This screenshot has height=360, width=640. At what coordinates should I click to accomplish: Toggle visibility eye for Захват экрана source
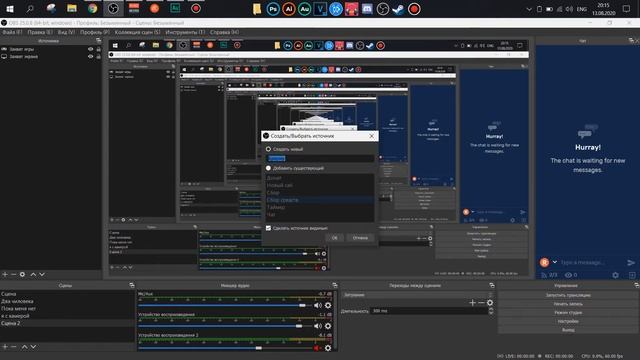pos(91,56)
